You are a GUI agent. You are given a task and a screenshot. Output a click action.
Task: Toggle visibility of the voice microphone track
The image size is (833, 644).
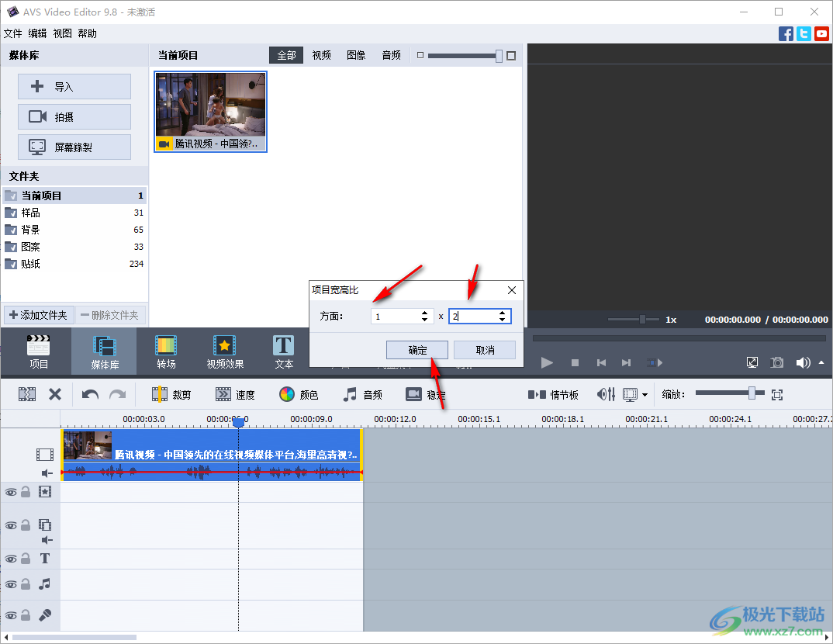pos(11,615)
